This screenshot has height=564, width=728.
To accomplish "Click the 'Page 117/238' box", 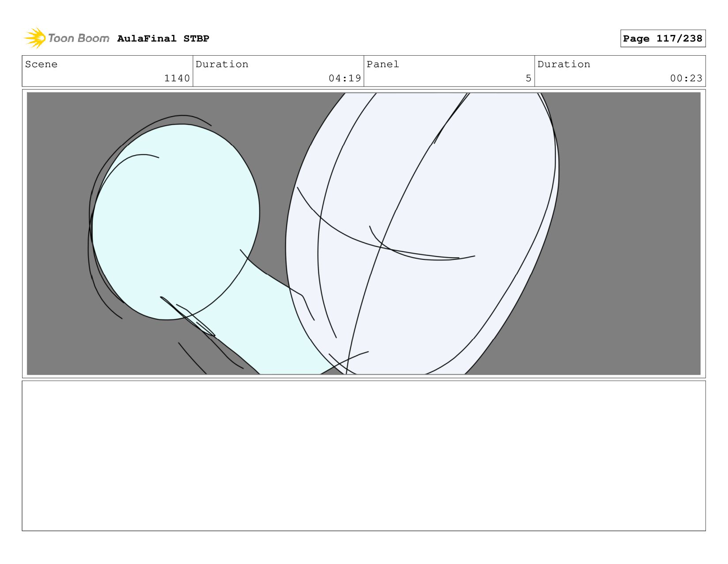I will (663, 38).
